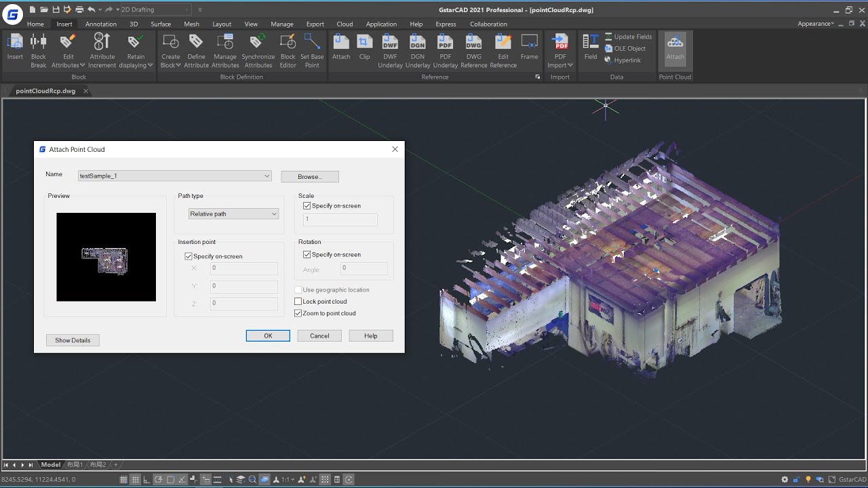868x488 pixels.
Task: Open the Appearance dropdown
Action: point(816,24)
